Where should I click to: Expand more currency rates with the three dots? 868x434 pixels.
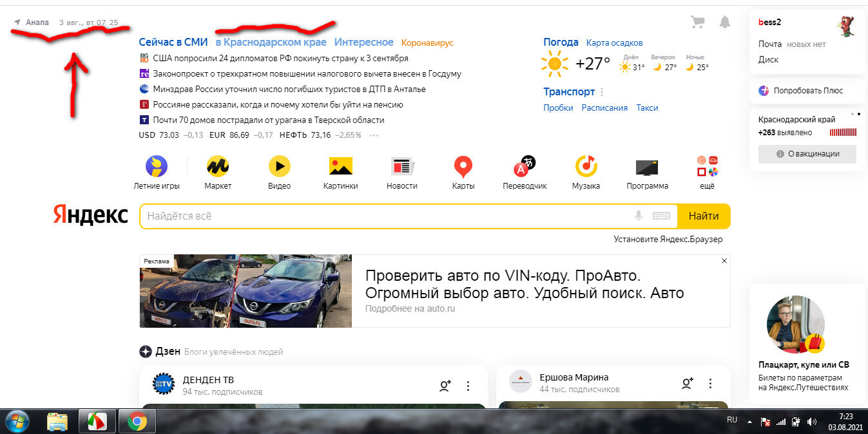point(374,135)
